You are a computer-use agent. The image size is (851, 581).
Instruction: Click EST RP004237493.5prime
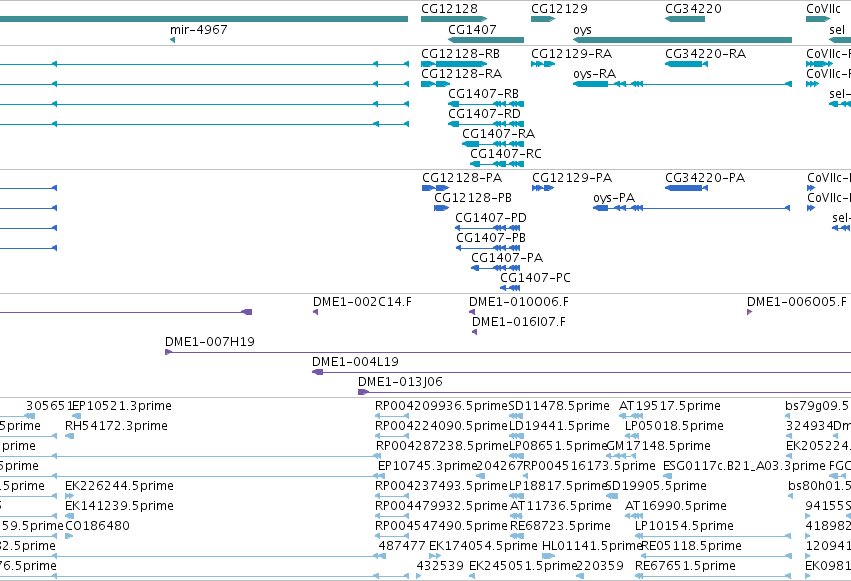(x=441, y=486)
